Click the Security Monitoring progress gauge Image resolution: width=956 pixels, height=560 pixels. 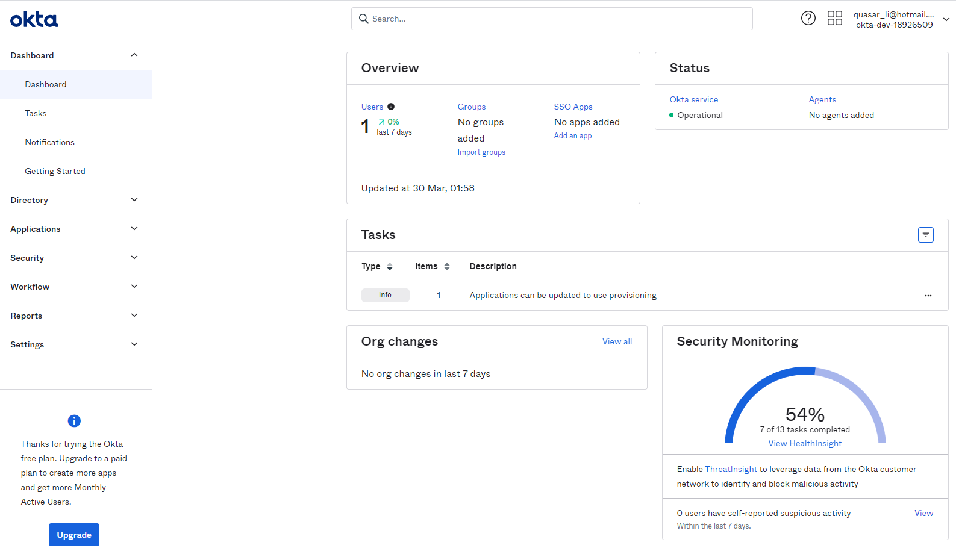805,405
